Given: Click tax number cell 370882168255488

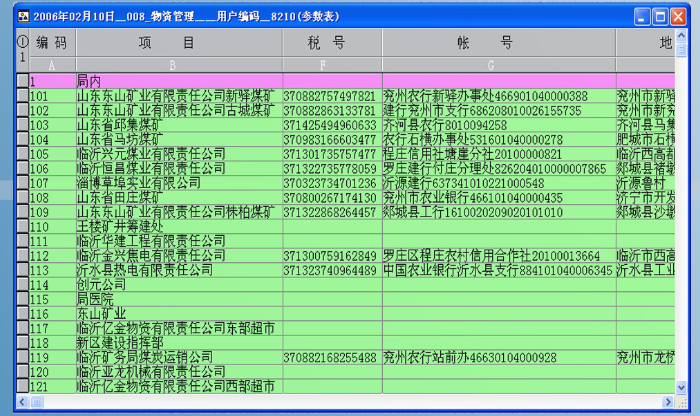Looking at the screenshot, I should tap(331, 357).
